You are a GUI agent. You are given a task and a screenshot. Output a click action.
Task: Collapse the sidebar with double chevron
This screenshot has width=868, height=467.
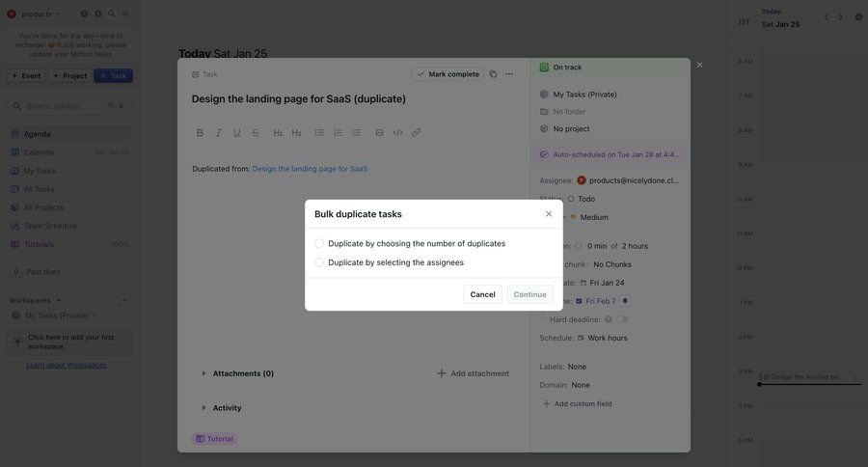click(125, 14)
